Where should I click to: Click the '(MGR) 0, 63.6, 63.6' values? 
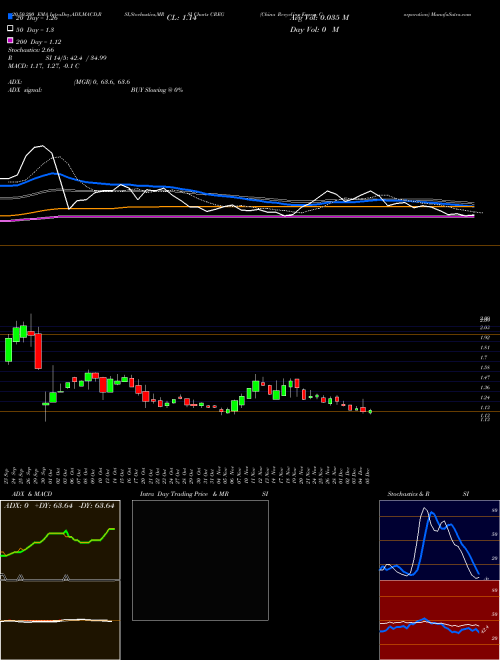point(102,82)
